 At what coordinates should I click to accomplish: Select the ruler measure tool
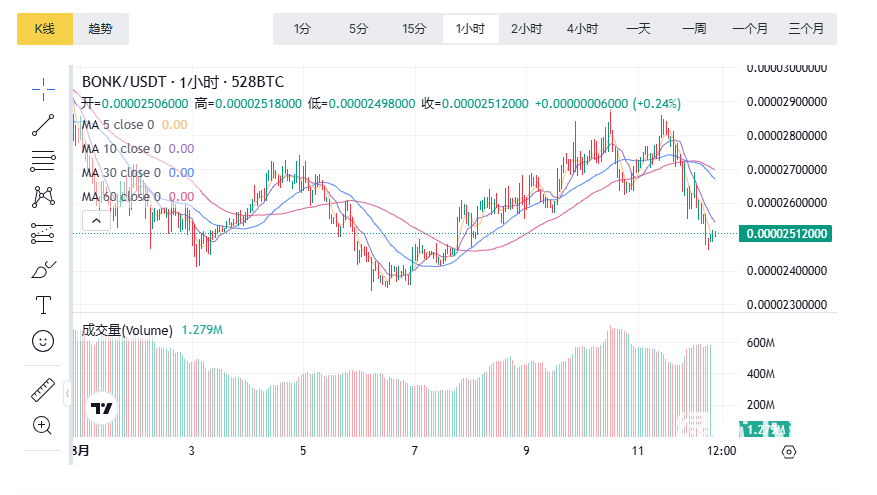(43, 389)
